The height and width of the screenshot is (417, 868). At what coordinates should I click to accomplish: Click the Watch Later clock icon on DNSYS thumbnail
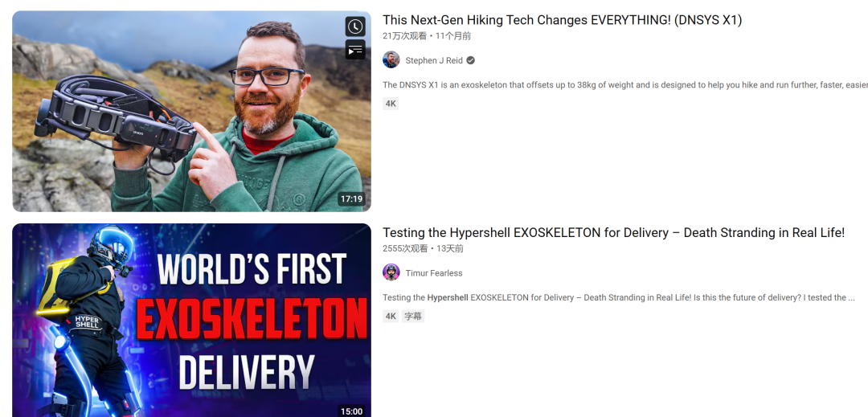(355, 27)
